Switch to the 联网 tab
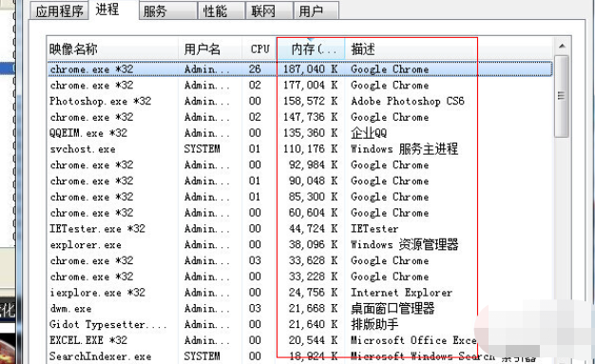 [269, 10]
